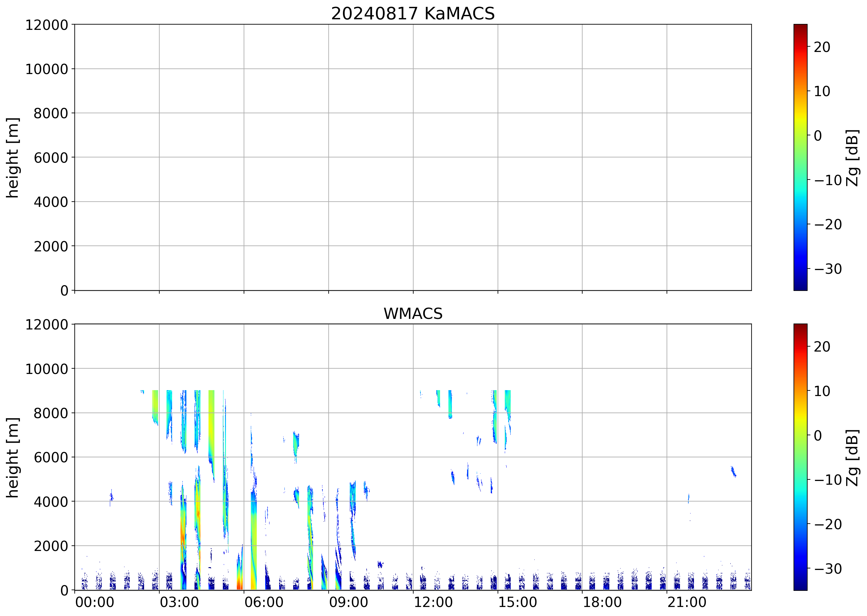Click the 00:00 time axis tick label
This screenshot has height=616, width=867.
(x=95, y=602)
